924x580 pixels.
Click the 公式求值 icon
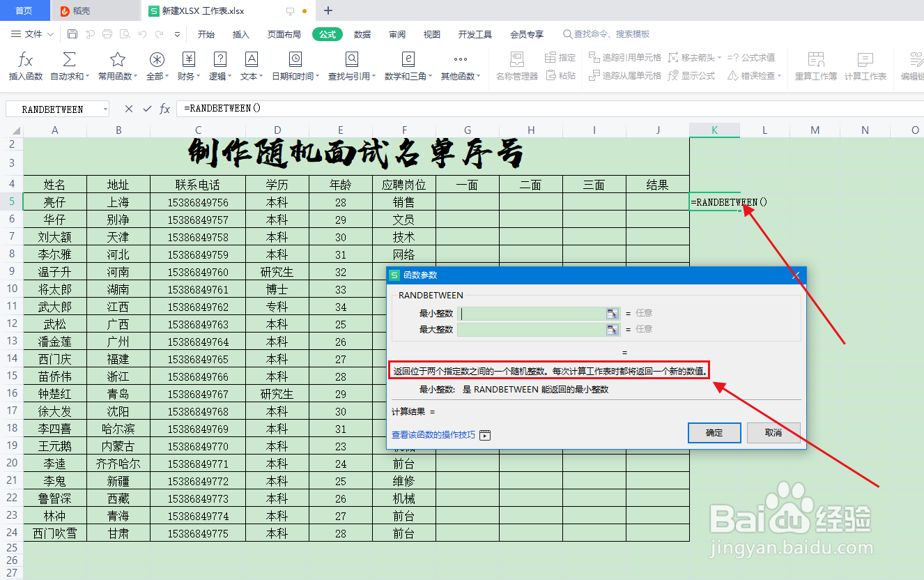click(733, 57)
